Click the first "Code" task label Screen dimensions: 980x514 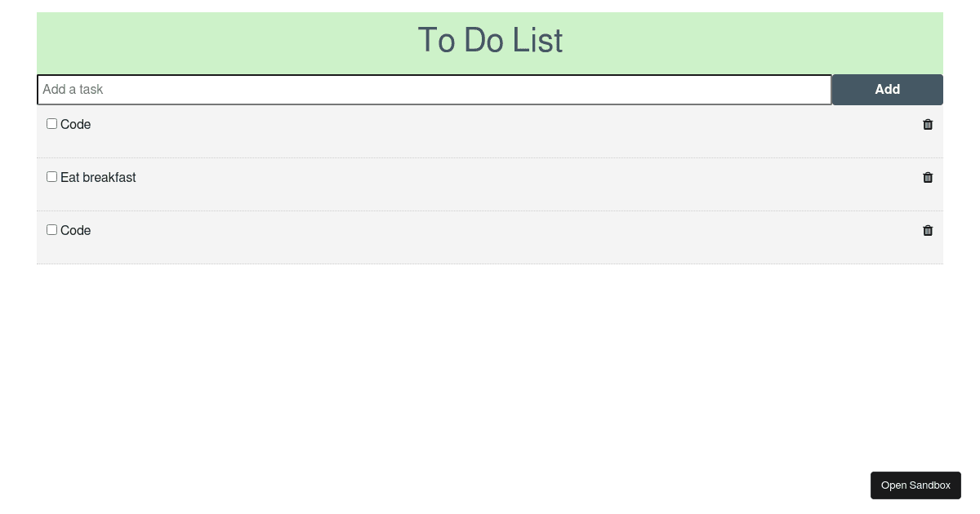76,124
